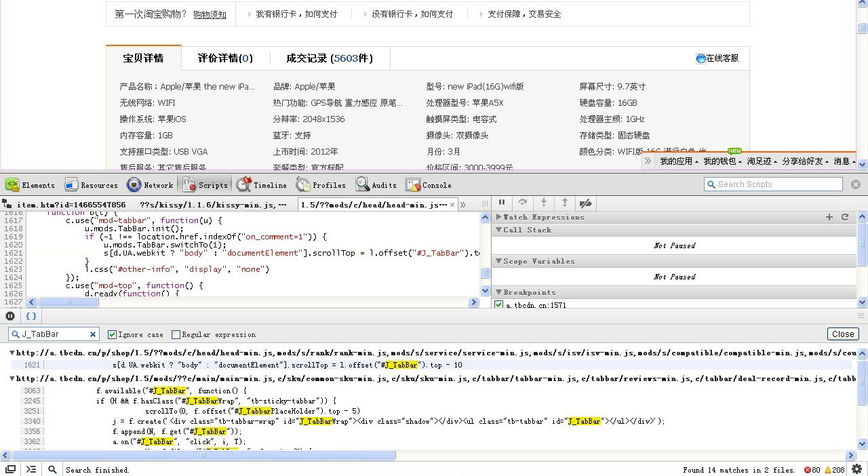Viewport: 868px width, 476px height.
Task: Open the Elements panel tab
Action: (x=30, y=184)
